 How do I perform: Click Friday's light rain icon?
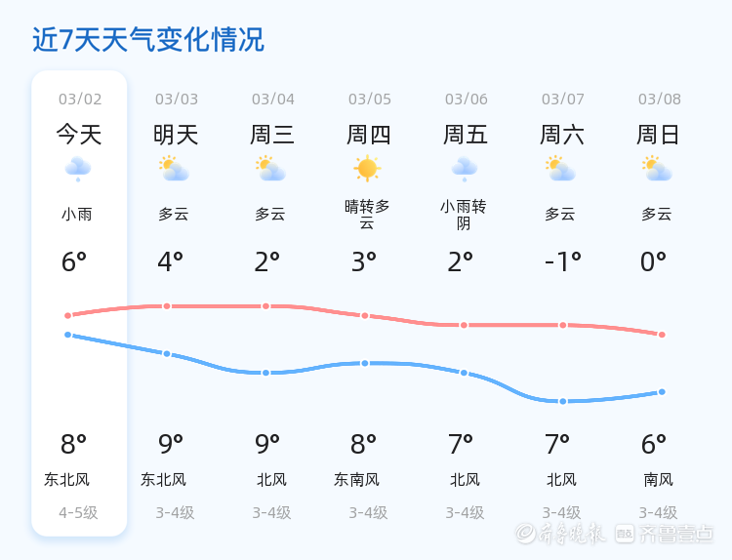[464, 170]
